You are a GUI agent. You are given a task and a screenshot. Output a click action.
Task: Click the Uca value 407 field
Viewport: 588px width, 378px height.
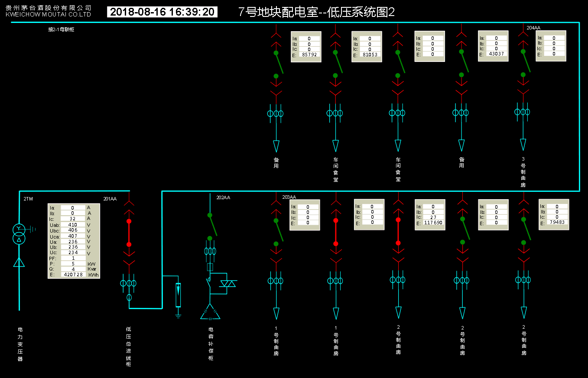coord(73,236)
